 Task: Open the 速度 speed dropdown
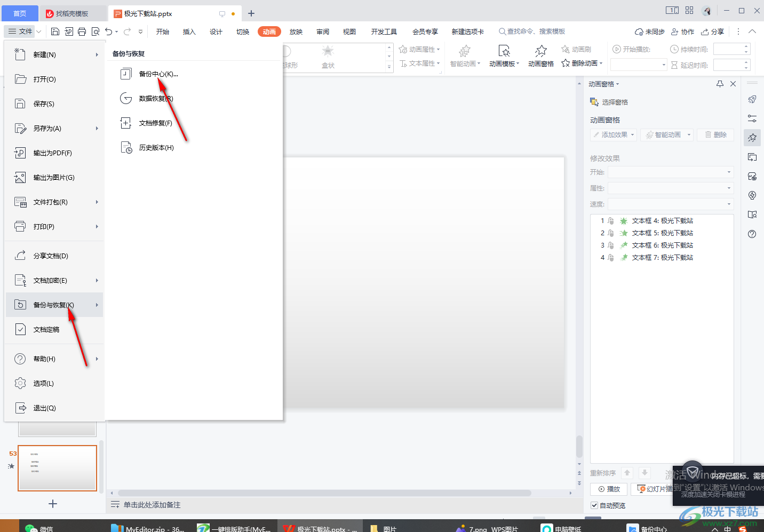point(671,204)
